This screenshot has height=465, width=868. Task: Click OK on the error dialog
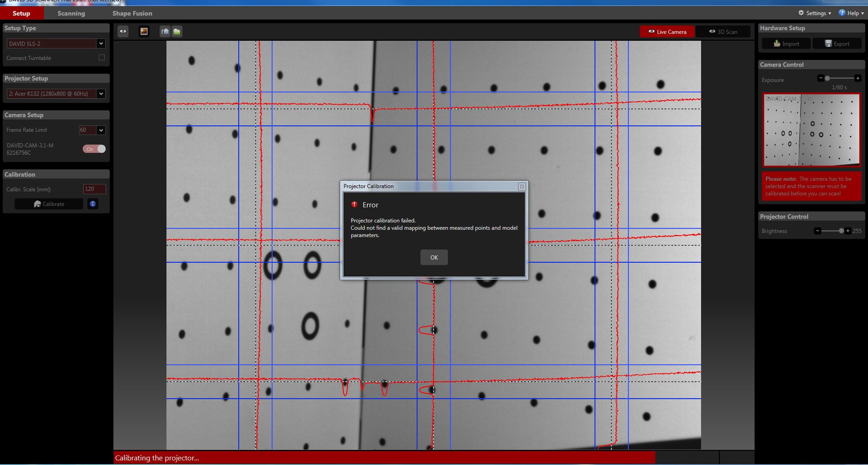(x=434, y=257)
